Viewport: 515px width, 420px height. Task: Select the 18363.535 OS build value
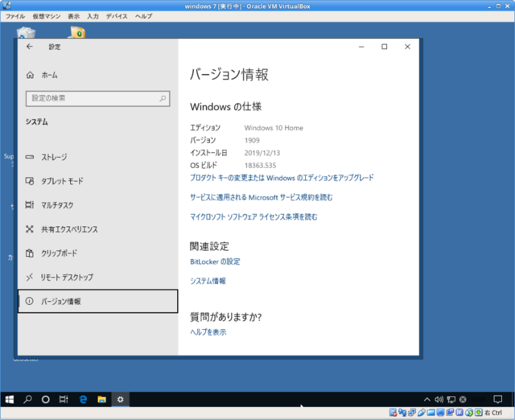click(x=260, y=165)
